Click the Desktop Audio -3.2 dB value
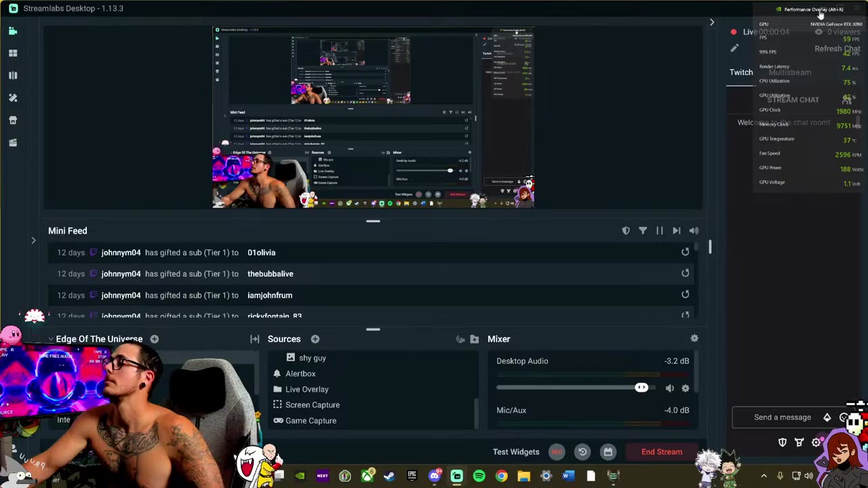The width and height of the screenshot is (868, 488). tap(677, 361)
